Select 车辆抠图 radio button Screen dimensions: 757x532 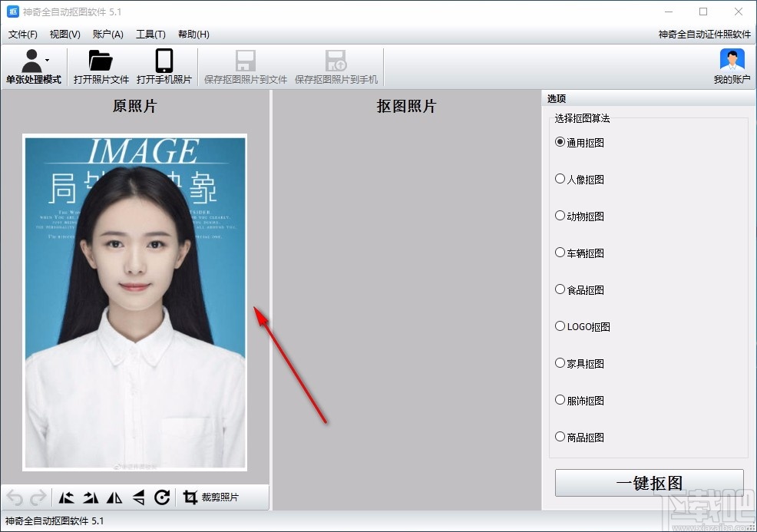point(560,252)
